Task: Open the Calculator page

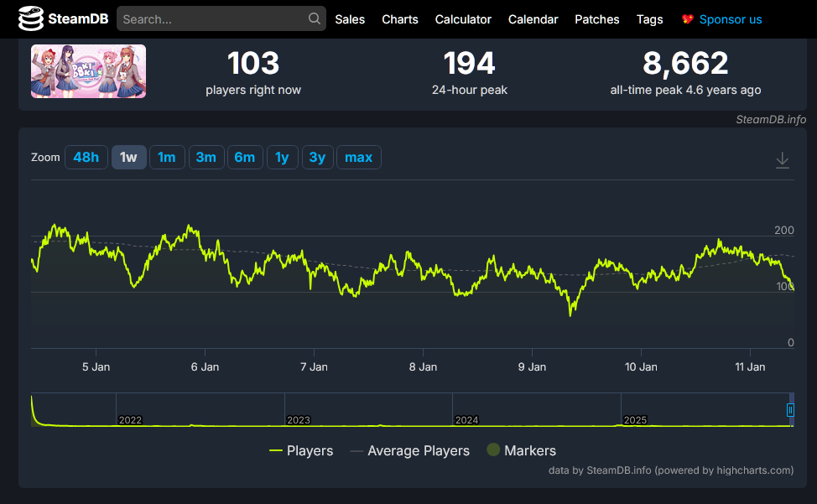Action: coord(463,19)
